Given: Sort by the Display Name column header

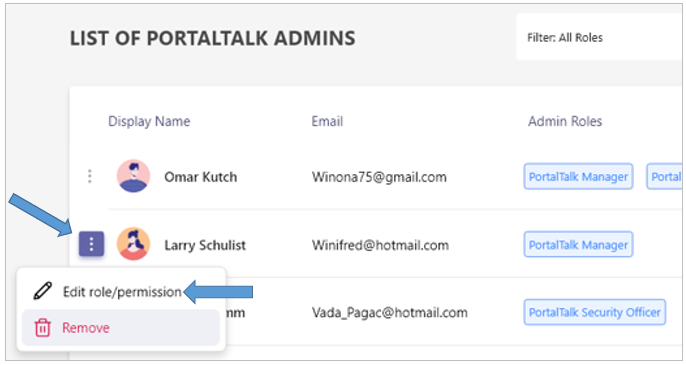Looking at the screenshot, I should tap(149, 121).
